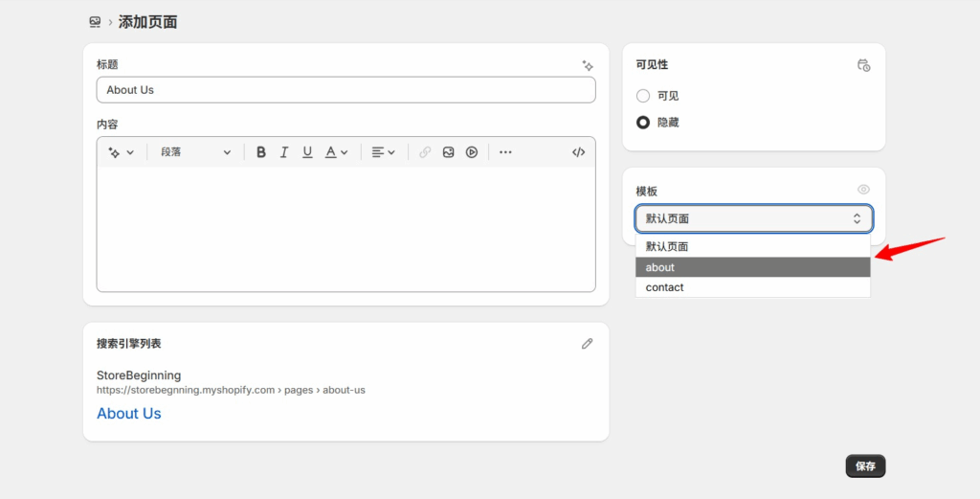
Task: Toggle italic text formatting
Action: click(284, 152)
